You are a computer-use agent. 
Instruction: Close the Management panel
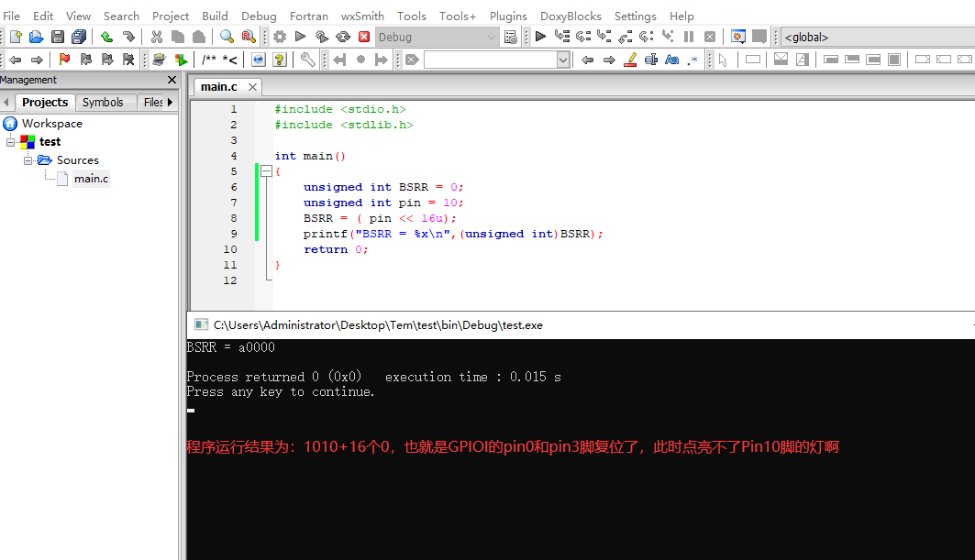pyautogui.click(x=172, y=80)
